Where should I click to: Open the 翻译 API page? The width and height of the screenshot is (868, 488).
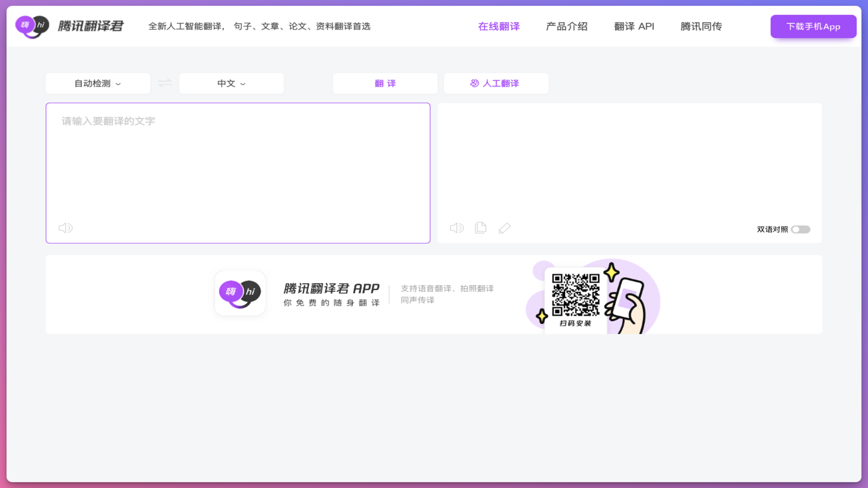(x=634, y=26)
